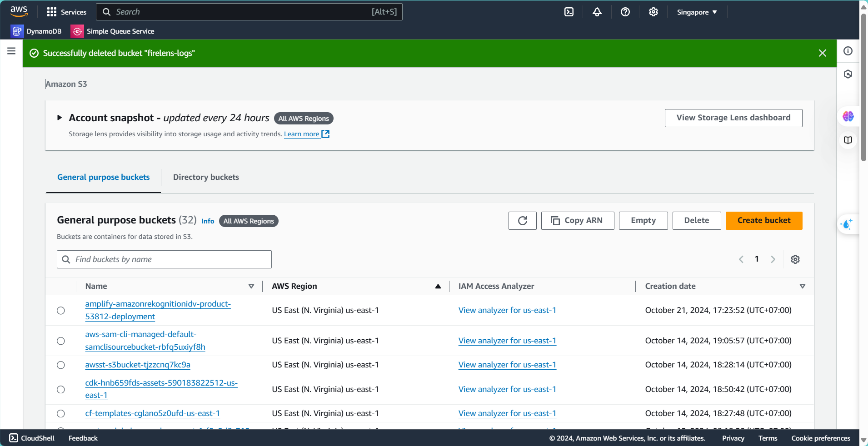This screenshot has height=446, width=868.
Task: Open Privacy link in footer
Action: [x=733, y=438]
